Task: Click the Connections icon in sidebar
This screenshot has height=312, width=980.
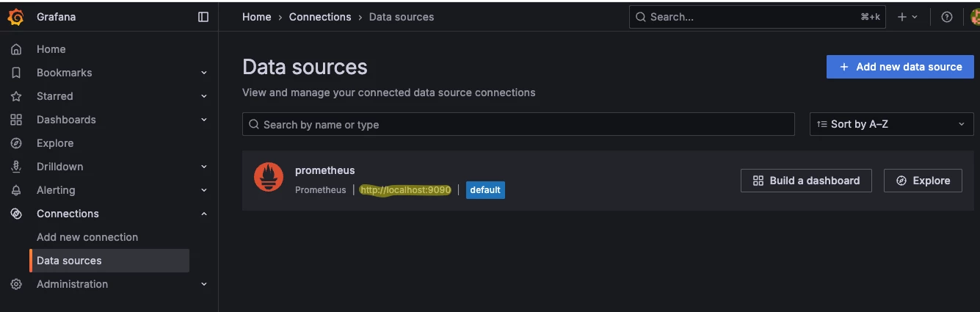Action: (16, 214)
